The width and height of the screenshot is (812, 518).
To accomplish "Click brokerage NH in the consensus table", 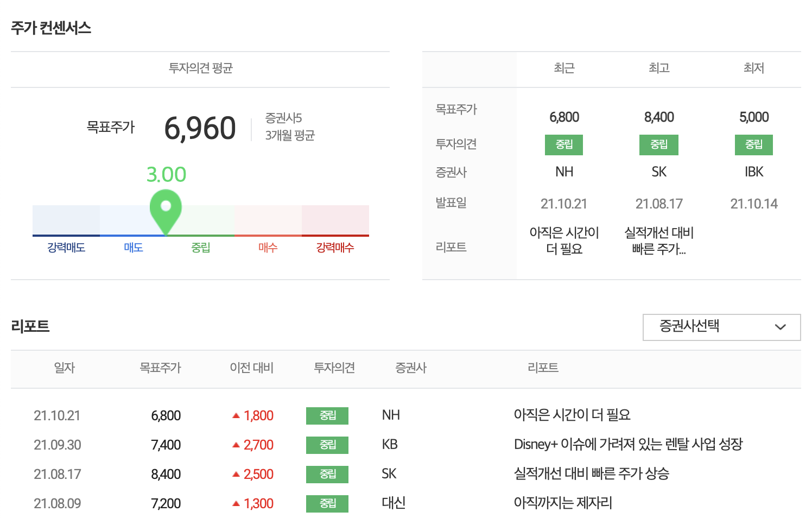I will click(564, 172).
